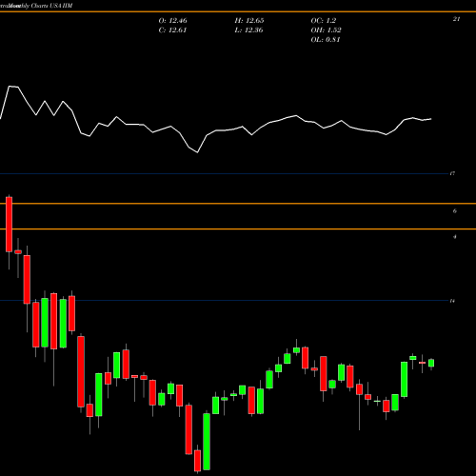Image resolution: width=476 pixels, height=476 pixels.
Task: Click the '17' price axis label
Action: tap(452, 173)
